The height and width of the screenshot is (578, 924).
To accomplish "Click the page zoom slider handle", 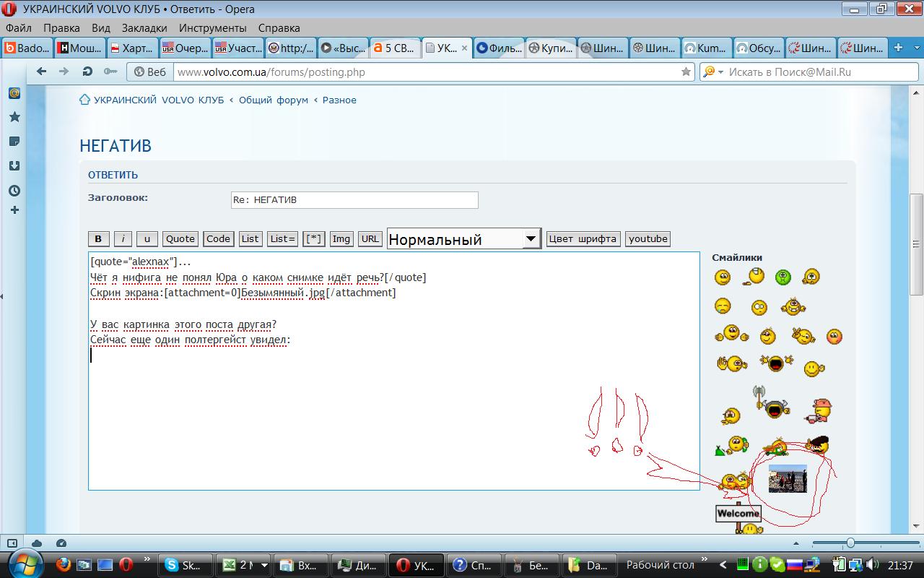I will tap(850, 543).
